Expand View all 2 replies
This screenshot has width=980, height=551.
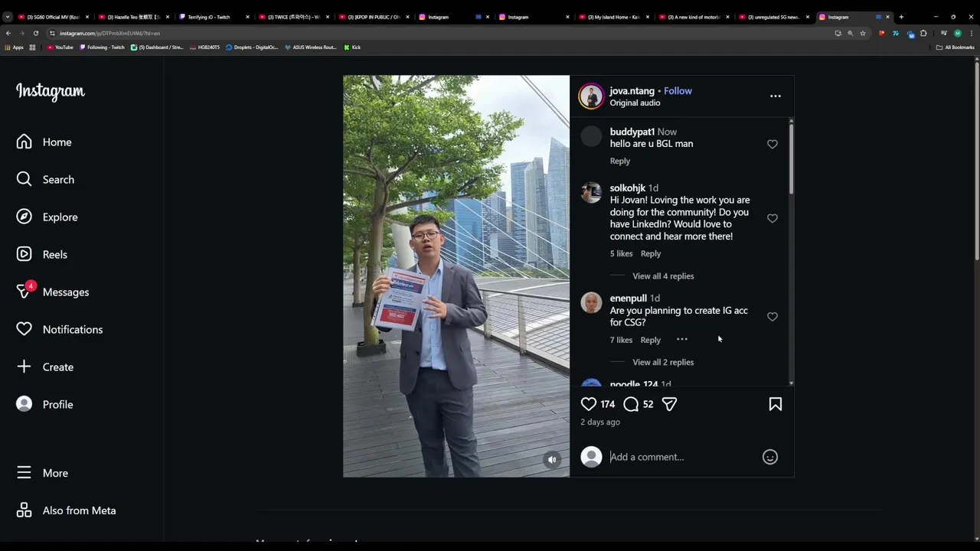663,362
